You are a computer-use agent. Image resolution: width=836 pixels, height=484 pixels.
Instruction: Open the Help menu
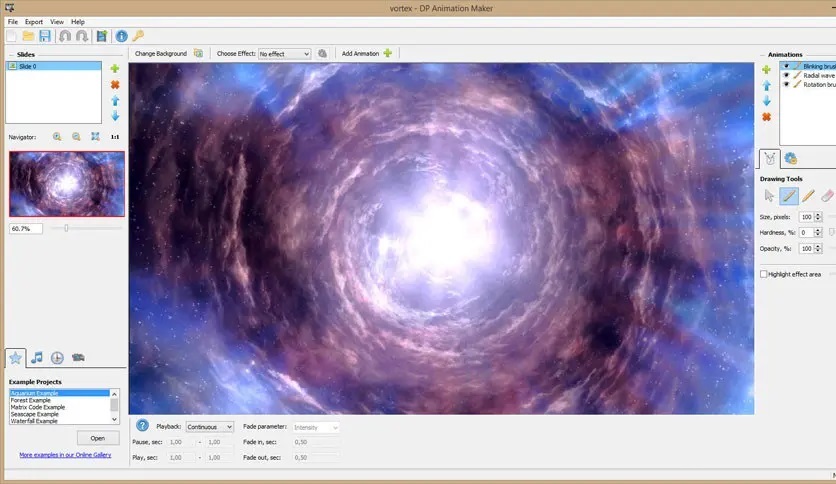[78, 22]
